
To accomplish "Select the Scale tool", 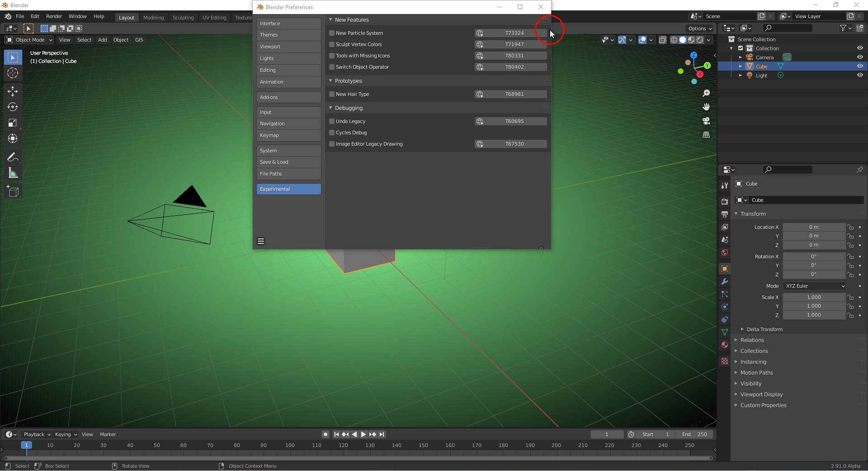I will coord(13,123).
